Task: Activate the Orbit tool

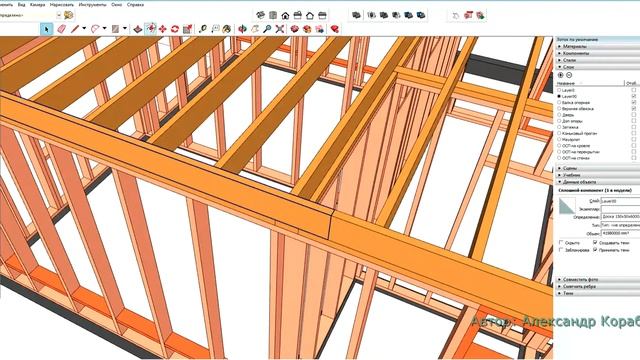Action: 242,29
